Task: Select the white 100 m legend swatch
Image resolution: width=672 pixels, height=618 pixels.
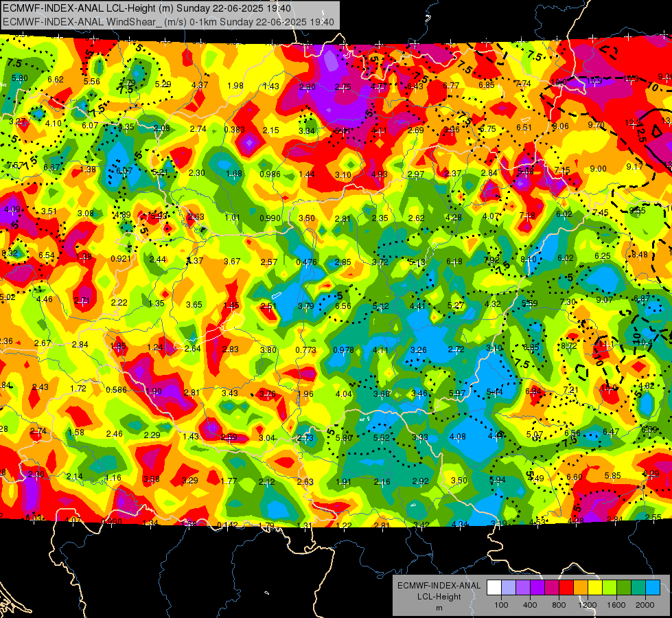Action: click(x=494, y=588)
